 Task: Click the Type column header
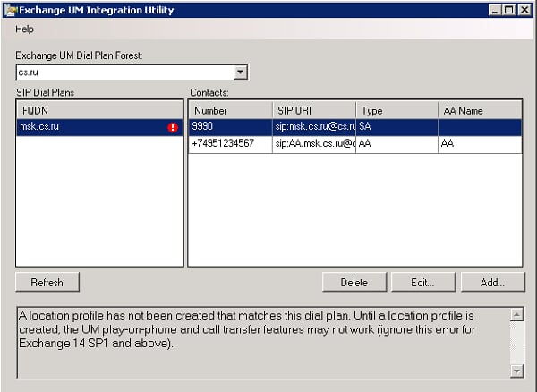pos(396,111)
